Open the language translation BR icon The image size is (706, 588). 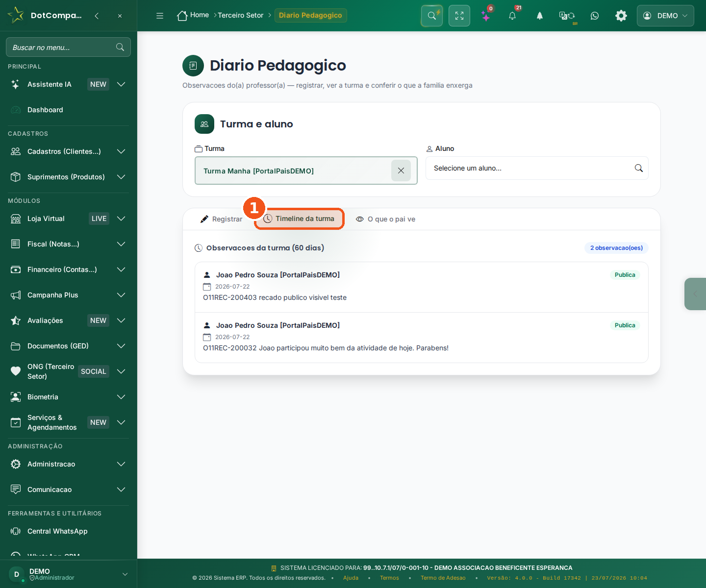click(x=567, y=16)
